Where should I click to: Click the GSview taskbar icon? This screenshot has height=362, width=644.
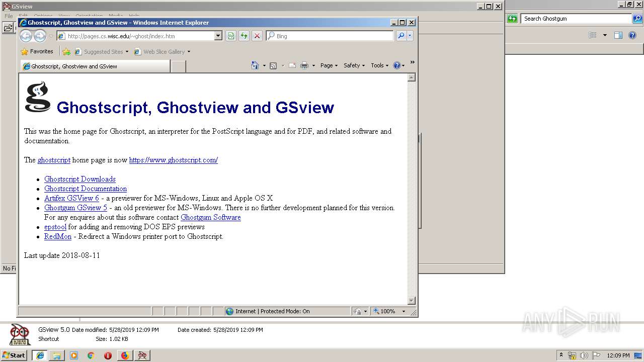(142, 355)
